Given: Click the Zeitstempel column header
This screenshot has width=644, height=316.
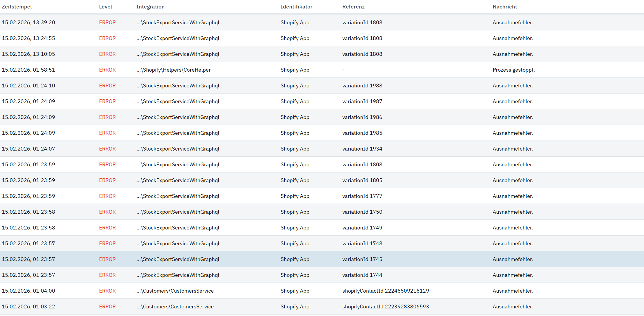Looking at the screenshot, I should pos(17,7).
